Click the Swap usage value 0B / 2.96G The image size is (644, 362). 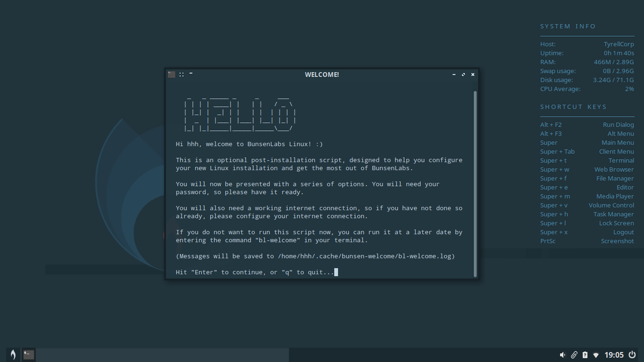618,71
